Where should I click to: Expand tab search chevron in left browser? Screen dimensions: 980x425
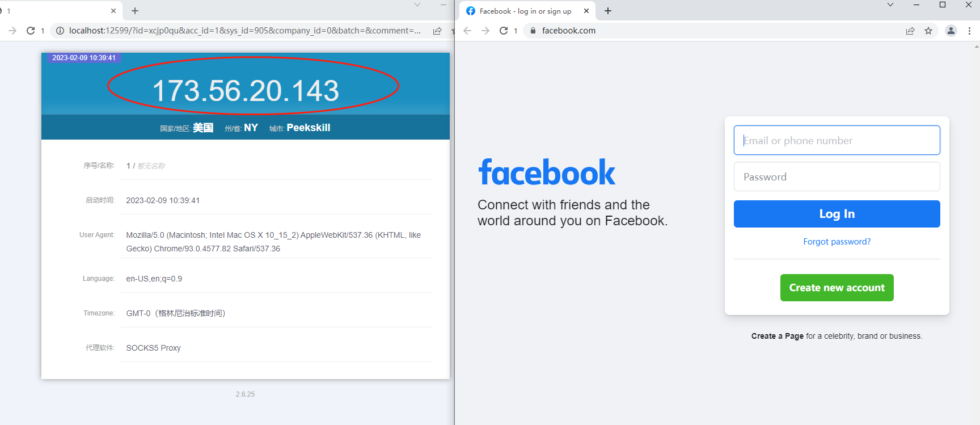click(417, 5)
